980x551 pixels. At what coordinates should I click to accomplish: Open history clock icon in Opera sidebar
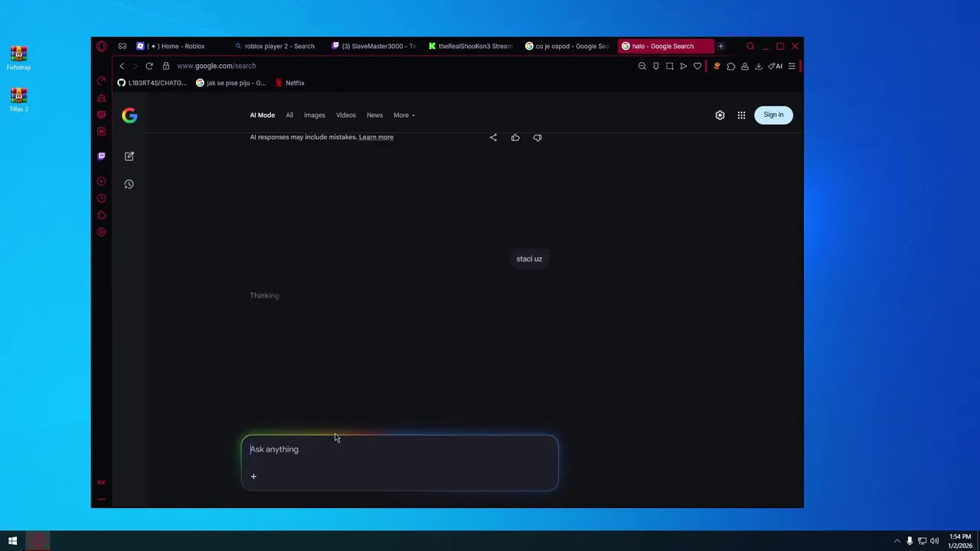[x=101, y=199]
